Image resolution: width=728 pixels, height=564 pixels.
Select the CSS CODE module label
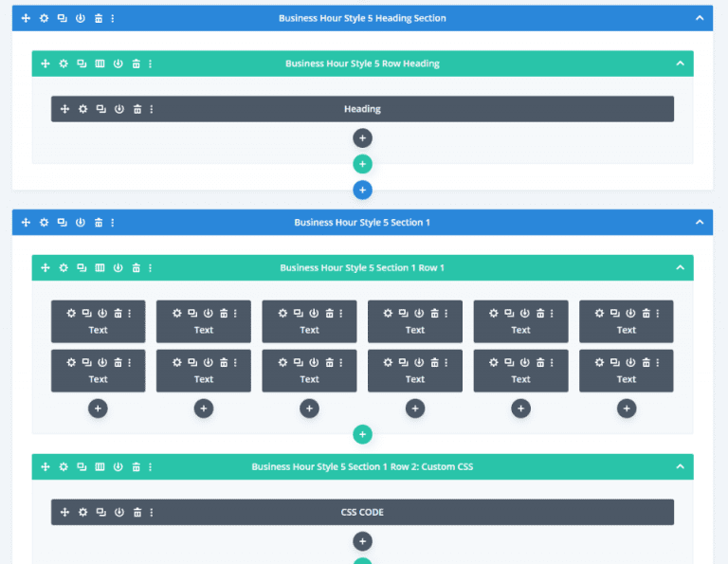[362, 513]
